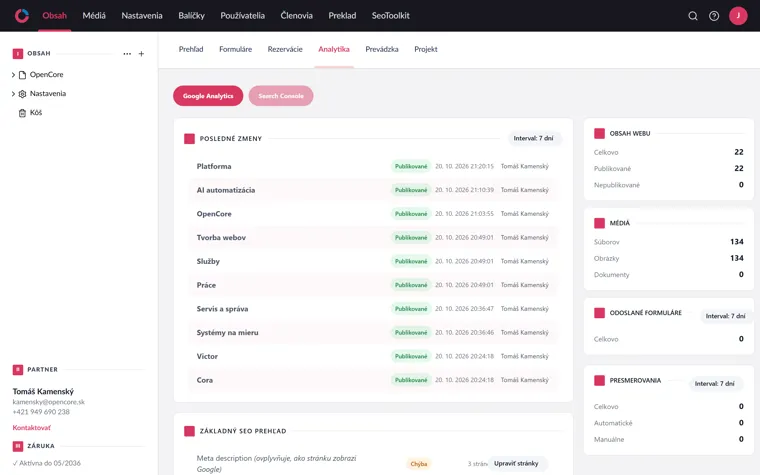Open the Členovia top menu
760x475 pixels.
pos(297,16)
